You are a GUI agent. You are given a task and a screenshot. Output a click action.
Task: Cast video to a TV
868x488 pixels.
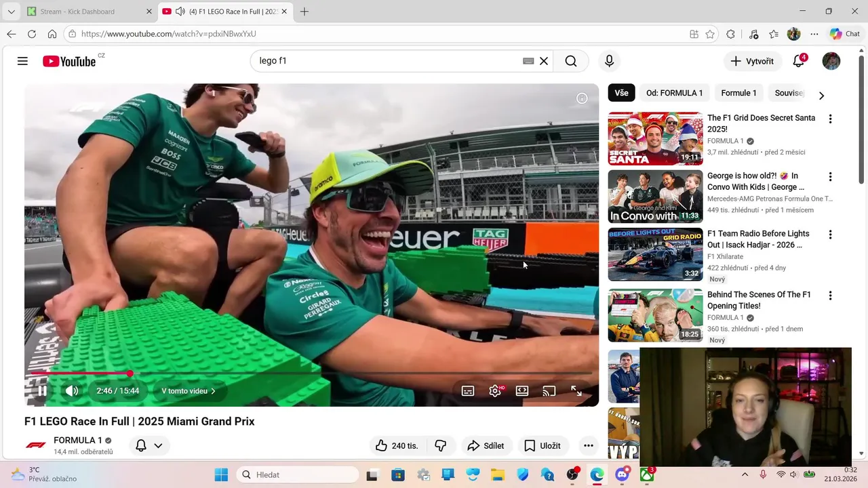(x=549, y=390)
